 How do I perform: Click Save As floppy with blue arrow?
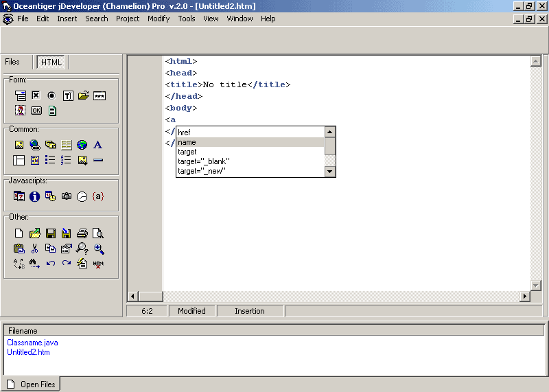click(66, 233)
